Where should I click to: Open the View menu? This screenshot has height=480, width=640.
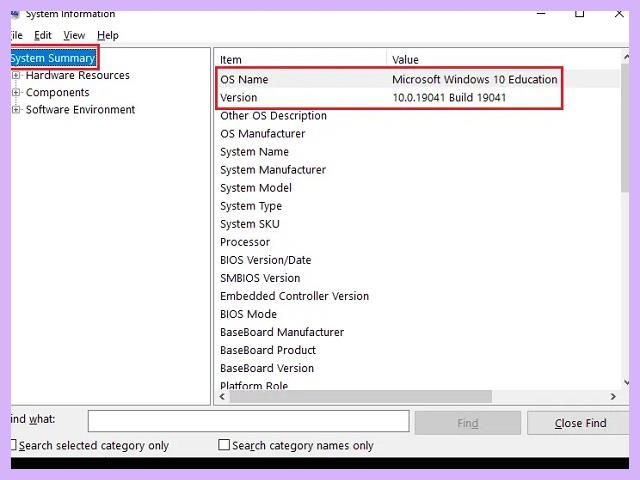click(x=74, y=36)
